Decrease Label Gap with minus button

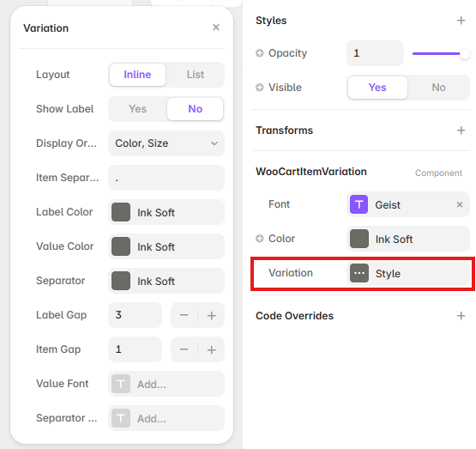tap(184, 315)
